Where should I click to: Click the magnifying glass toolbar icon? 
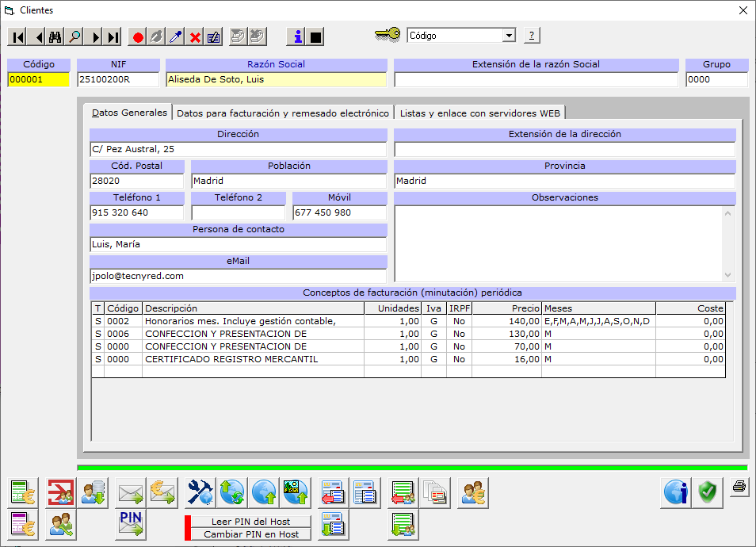click(74, 36)
